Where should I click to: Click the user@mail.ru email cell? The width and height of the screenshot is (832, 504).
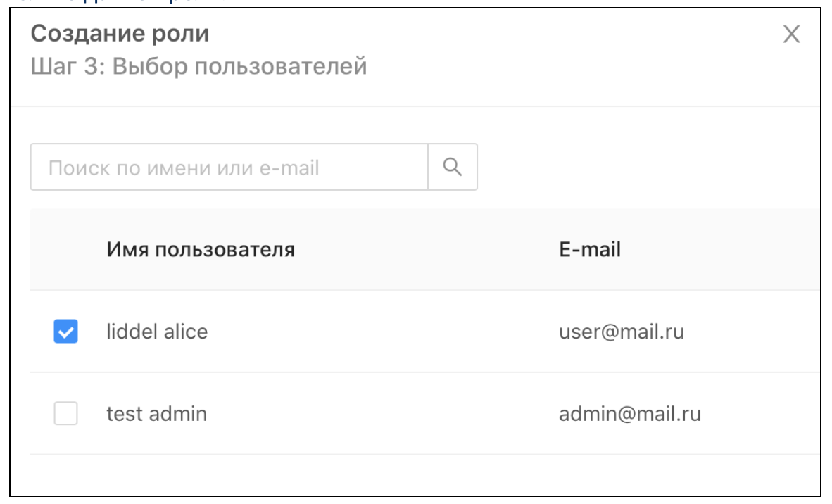pos(622,332)
